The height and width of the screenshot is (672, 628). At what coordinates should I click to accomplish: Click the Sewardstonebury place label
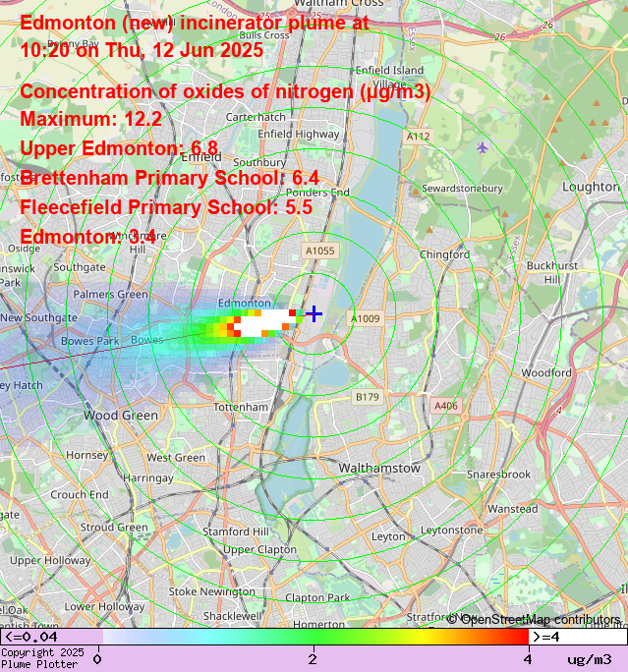(462, 189)
